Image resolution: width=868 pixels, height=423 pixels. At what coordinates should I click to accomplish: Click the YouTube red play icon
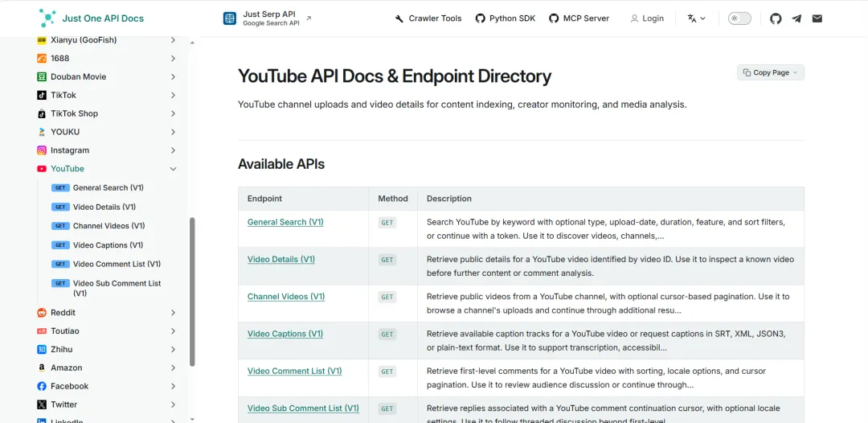click(x=42, y=168)
